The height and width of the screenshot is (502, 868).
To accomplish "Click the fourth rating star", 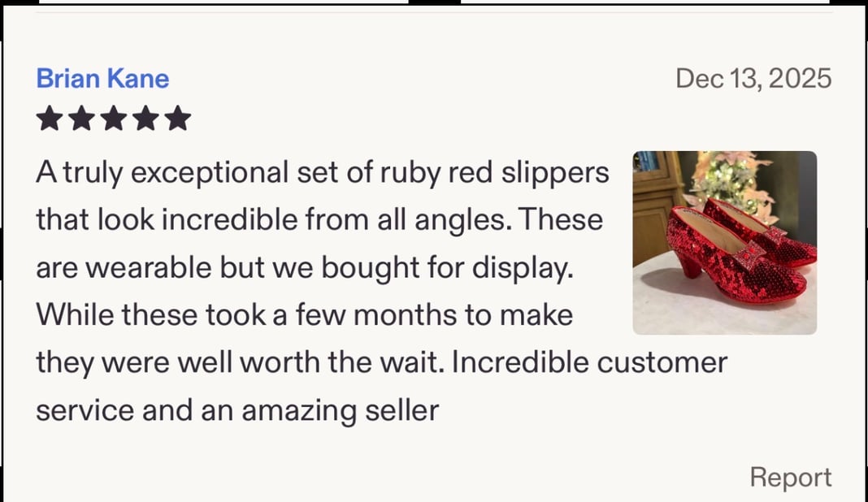I will [x=145, y=119].
